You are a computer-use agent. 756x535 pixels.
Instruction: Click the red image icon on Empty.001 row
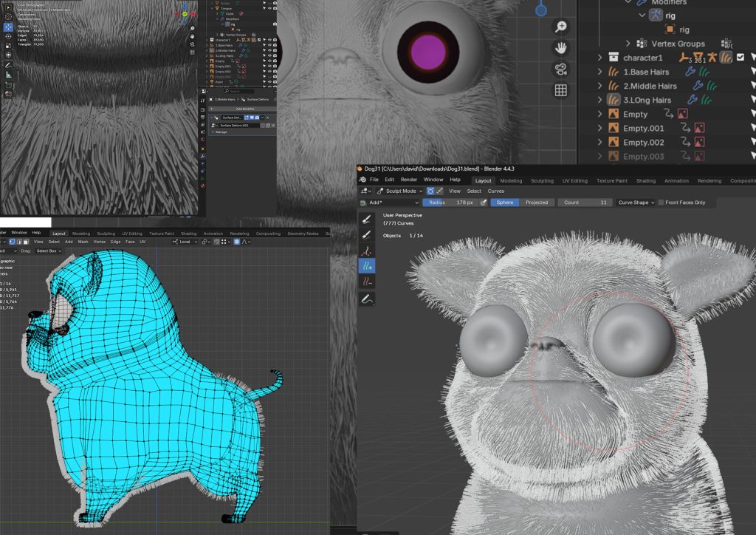(699, 129)
